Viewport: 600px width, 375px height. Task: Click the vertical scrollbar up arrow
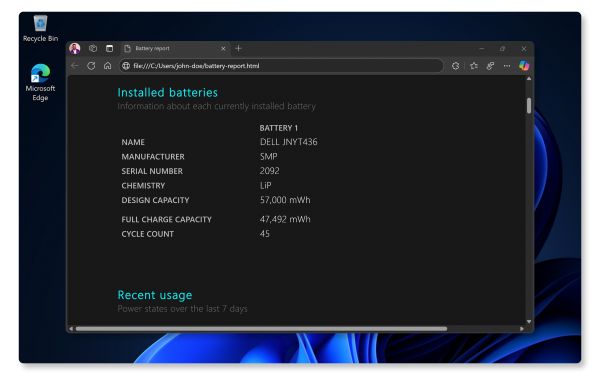(x=529, y=79)
